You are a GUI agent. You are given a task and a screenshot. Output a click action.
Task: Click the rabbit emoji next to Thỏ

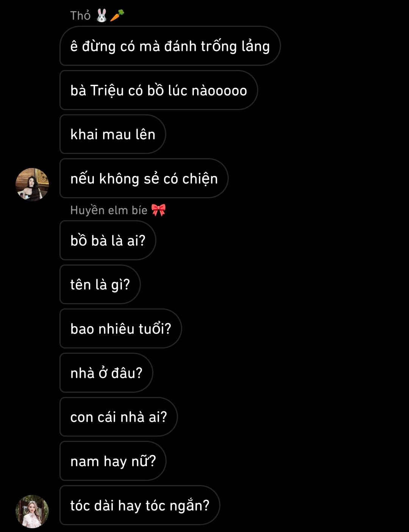(101, 16)
